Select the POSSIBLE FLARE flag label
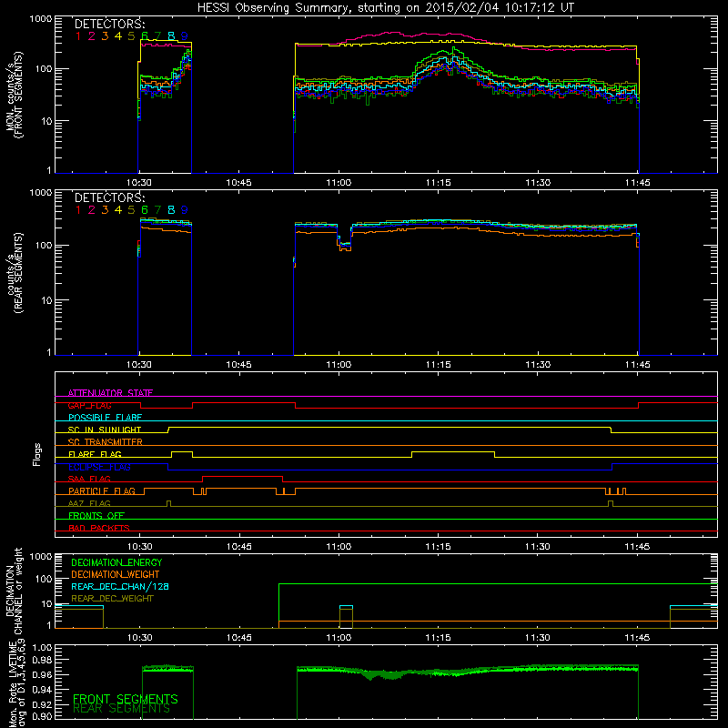This screenshot has height=728, width=728. (x=105, y=418)
